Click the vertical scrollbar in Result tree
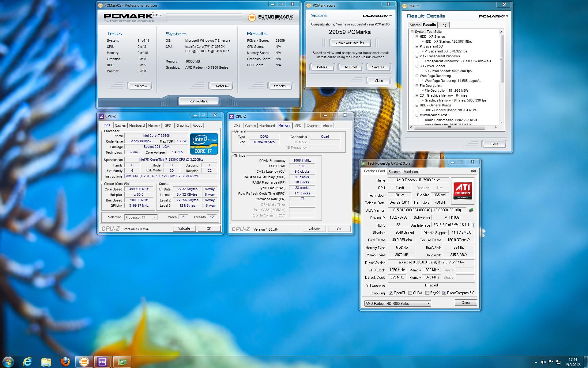Image resolution: width=588 pixels, height=368 pixels. point(501,59)
